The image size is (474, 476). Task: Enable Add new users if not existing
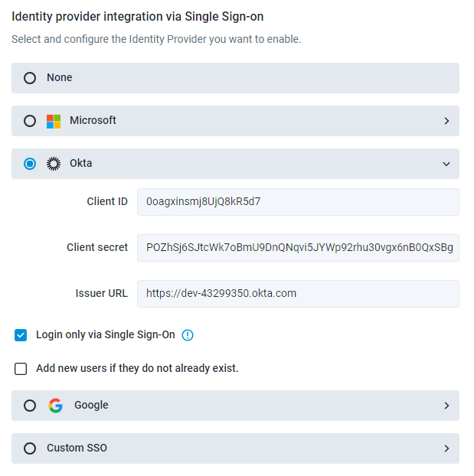[21, 369]
